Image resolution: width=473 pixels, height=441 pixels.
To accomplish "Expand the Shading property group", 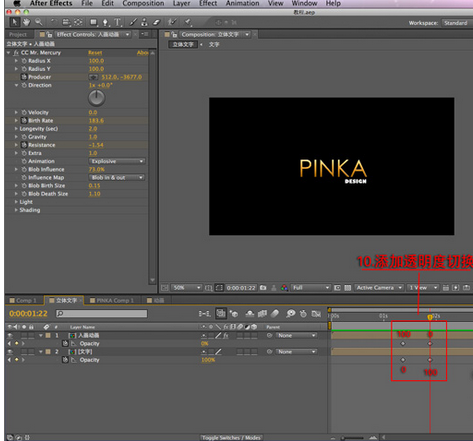I will click(x=16, y=210).
